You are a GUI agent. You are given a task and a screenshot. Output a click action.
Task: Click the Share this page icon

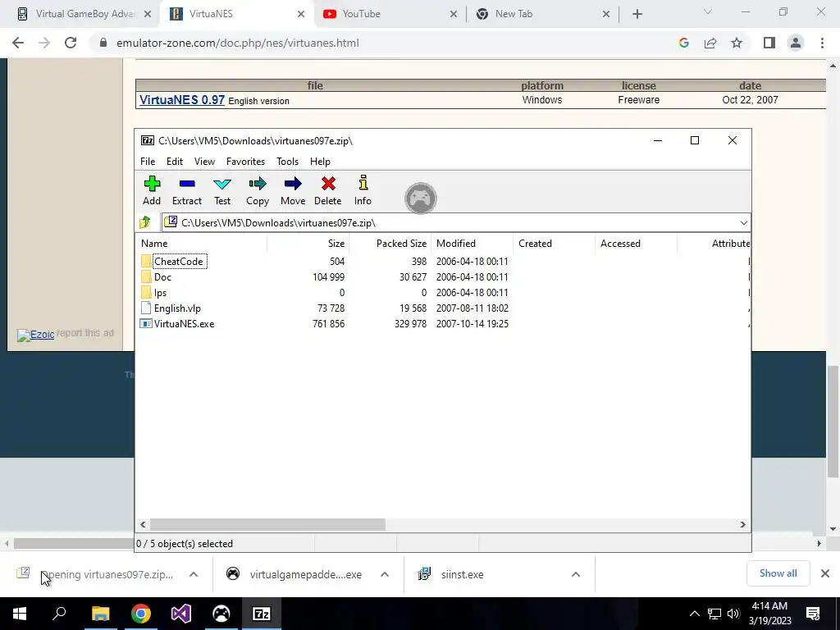[x=710, y=43]
